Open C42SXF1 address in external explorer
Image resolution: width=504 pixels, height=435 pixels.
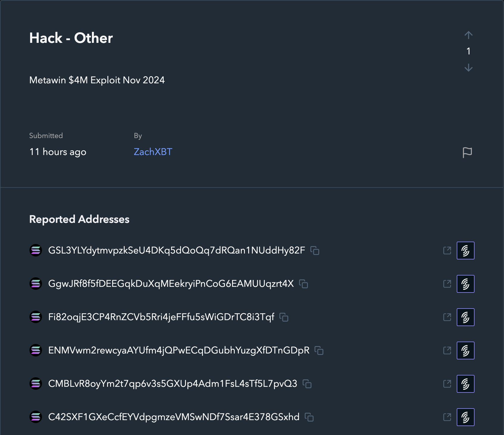pos(447,417)
